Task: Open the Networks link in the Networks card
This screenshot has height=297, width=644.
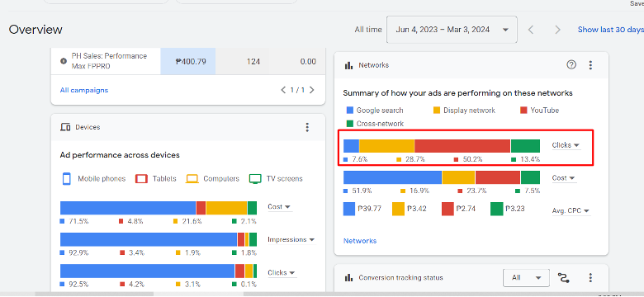Action: click(x=360, y=241)
